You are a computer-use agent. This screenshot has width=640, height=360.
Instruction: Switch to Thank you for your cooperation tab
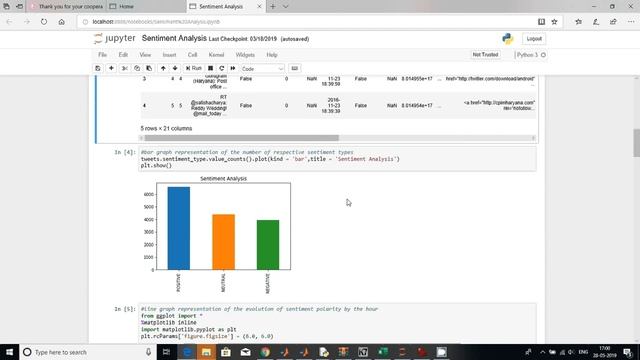(x=67, y=7)
